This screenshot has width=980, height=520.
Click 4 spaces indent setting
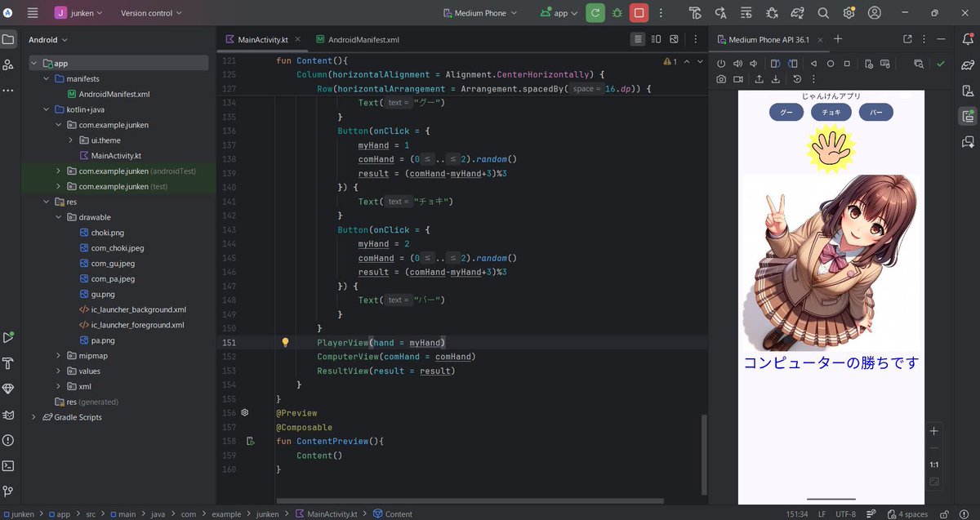point(907,514)
